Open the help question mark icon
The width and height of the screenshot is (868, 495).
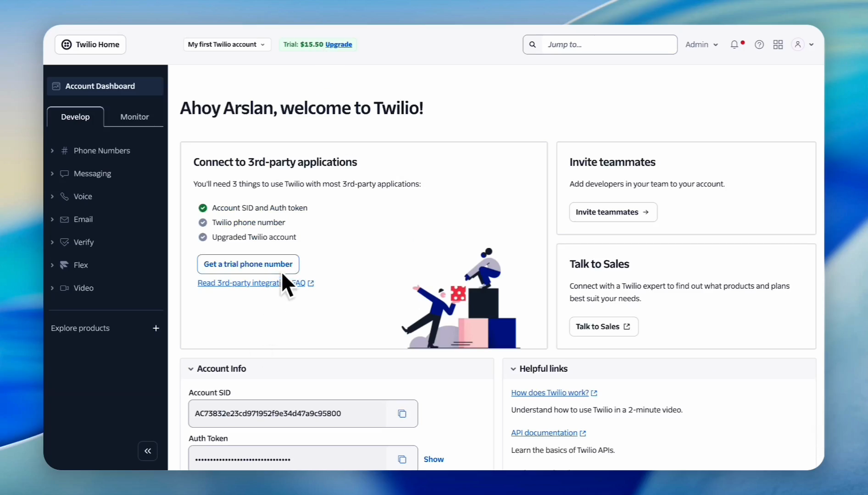point(759,44)
